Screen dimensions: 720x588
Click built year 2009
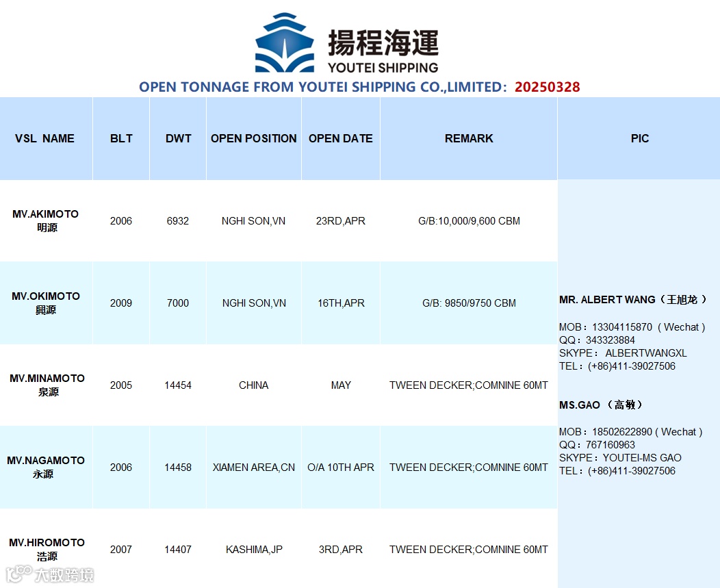coord(120,303)
